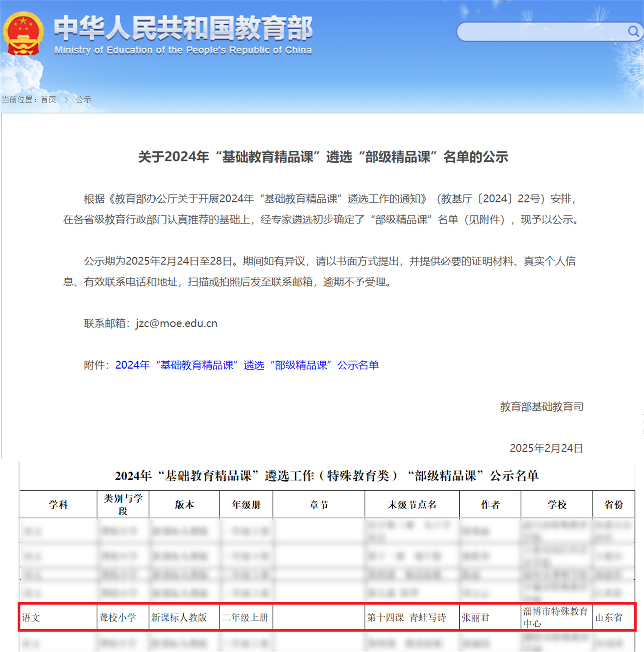Select the 张丽君 author cell
Image resolution: width=644 pixels, height=652 pixels.
(475, 617)
